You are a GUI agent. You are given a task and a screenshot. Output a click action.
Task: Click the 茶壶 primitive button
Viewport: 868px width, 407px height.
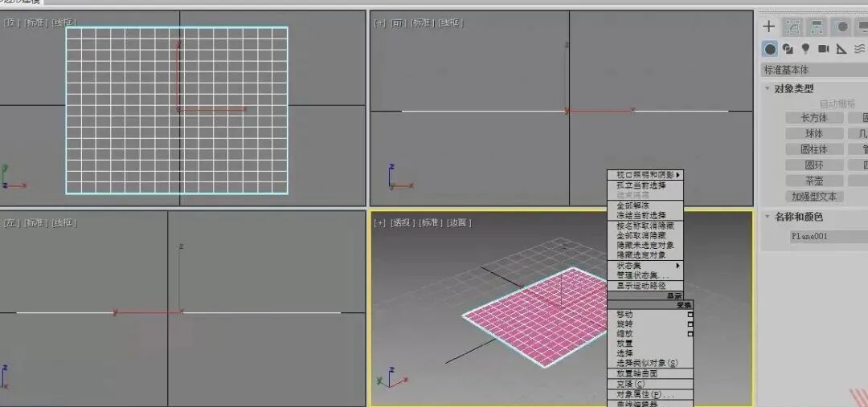coord(814,181)
